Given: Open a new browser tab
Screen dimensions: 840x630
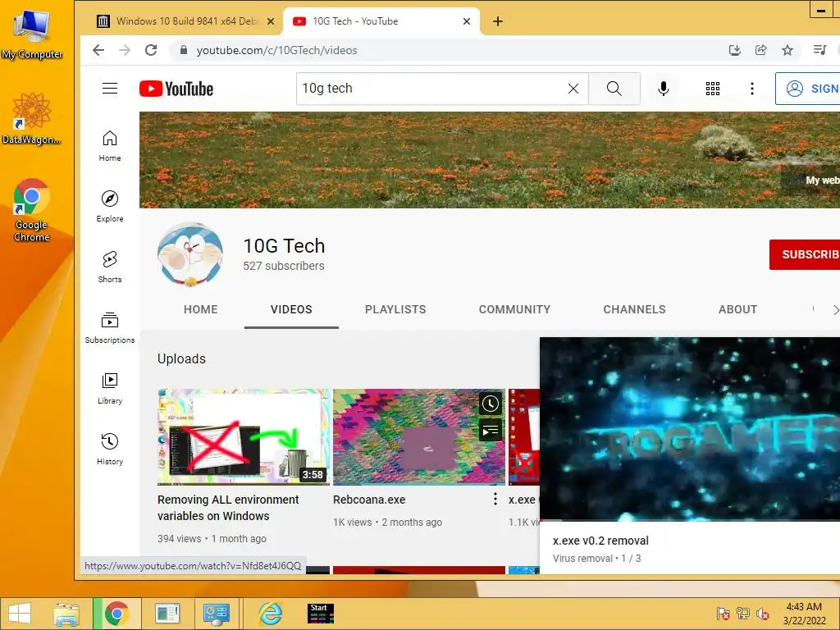Looking at the screenshot, I should [498, 21].
